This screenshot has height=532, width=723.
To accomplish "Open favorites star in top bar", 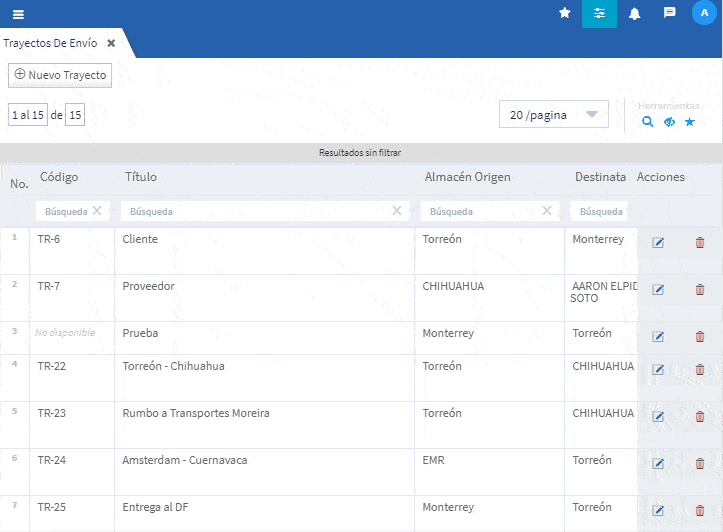I will pyautogui.click(x=564, y=13).
